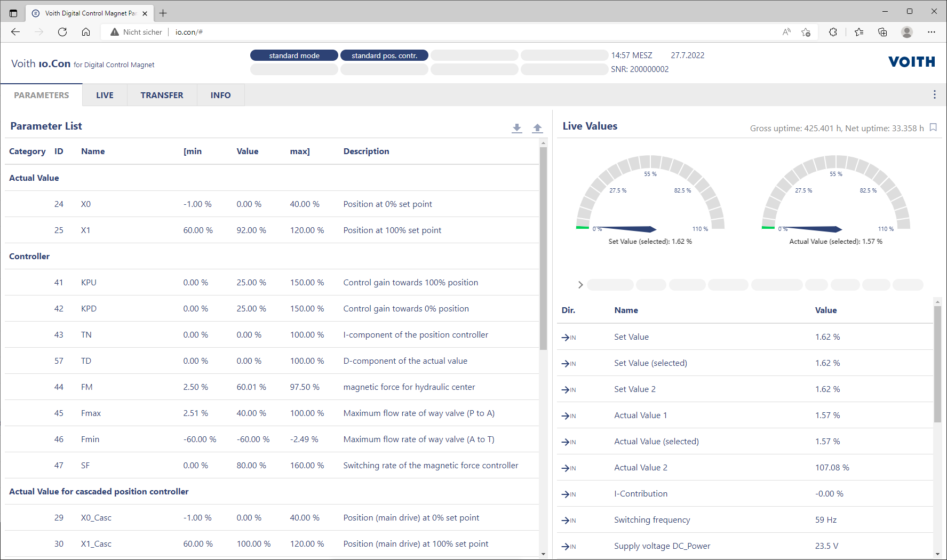The image size is (947, 560).
Task: Click parameter list scroll down arrow
Action: pyautogui.click(x=543, y=554)
